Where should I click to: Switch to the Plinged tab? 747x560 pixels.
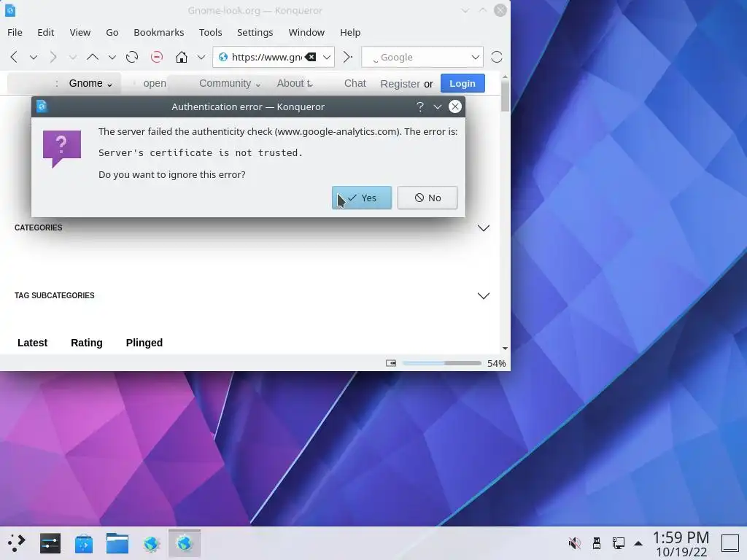coord(144,343)
